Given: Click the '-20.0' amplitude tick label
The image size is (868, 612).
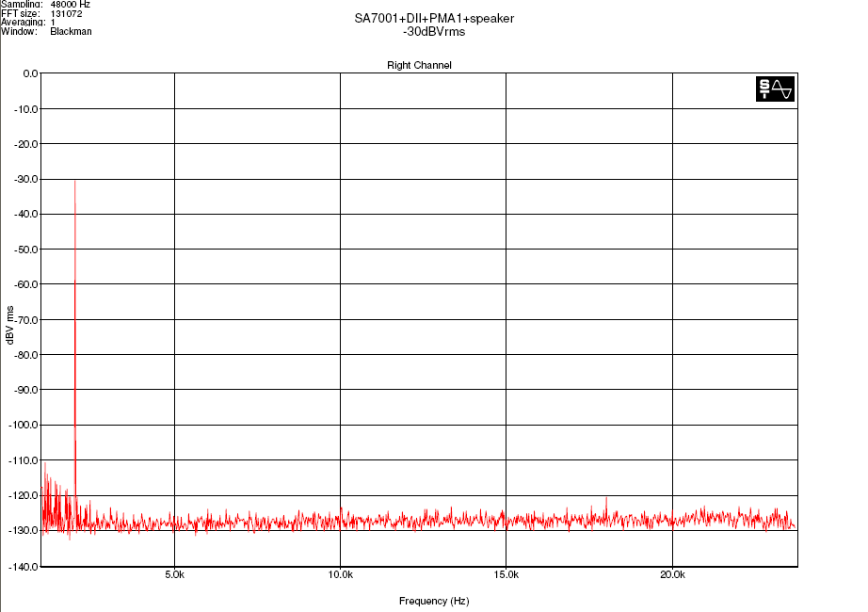Looking at the screenshot, I should pos(26,144).
